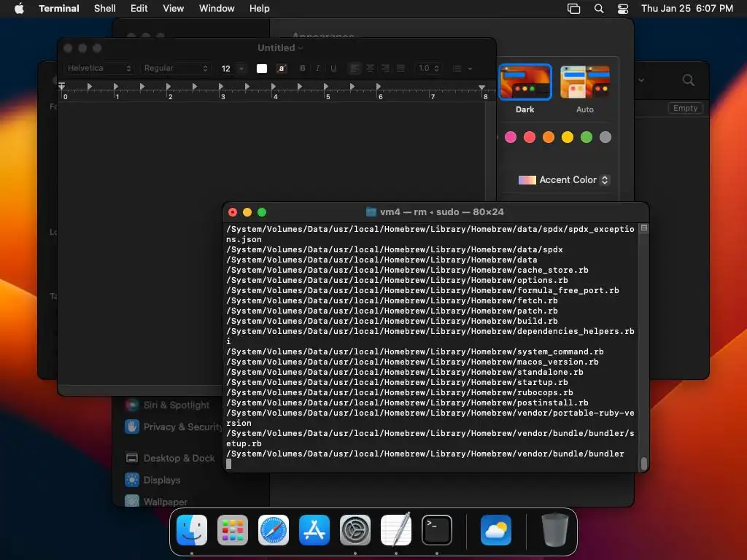The width and height of the screenshot is (747, 560).
Task: Click the right margin marker on TextEdit ruler
Action: [481, 87]
